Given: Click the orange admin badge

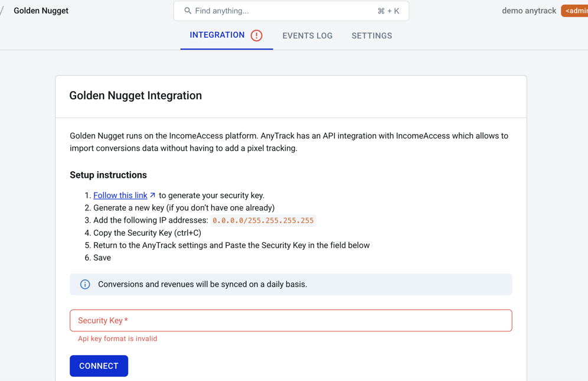Looking at the screenshot, I should 576,11.
